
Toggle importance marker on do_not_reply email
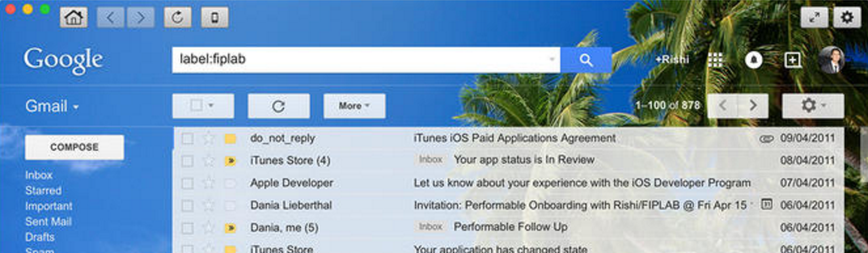point(230,139)
